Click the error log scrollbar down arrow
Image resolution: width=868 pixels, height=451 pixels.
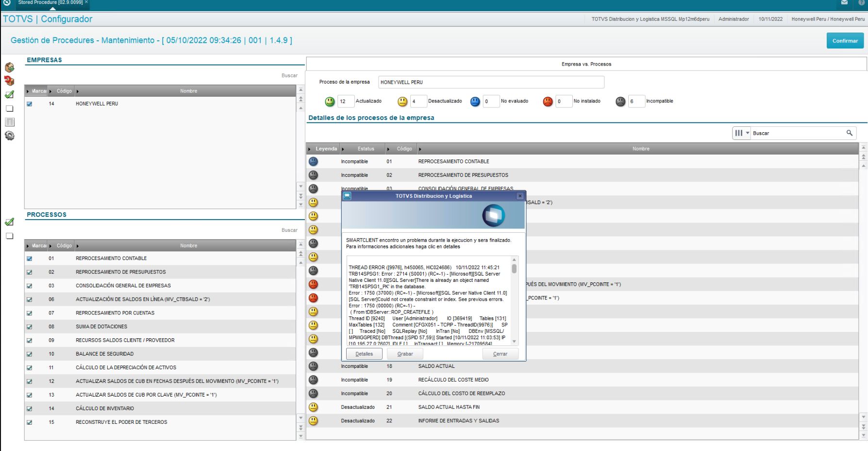pyautogui.click(x=514, y=341)
